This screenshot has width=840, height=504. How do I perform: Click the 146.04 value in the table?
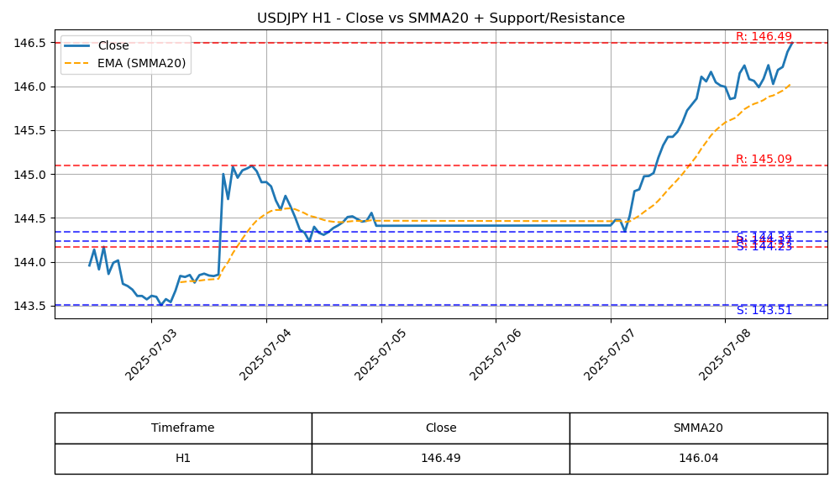point(699,459)
